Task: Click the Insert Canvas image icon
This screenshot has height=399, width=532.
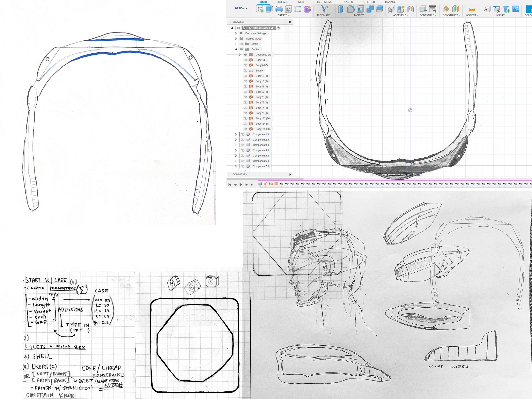Action: tap(515, 9)
